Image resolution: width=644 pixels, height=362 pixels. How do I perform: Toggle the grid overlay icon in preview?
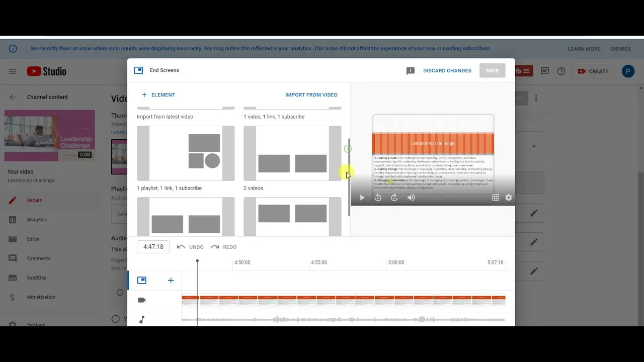coord(496,198)
